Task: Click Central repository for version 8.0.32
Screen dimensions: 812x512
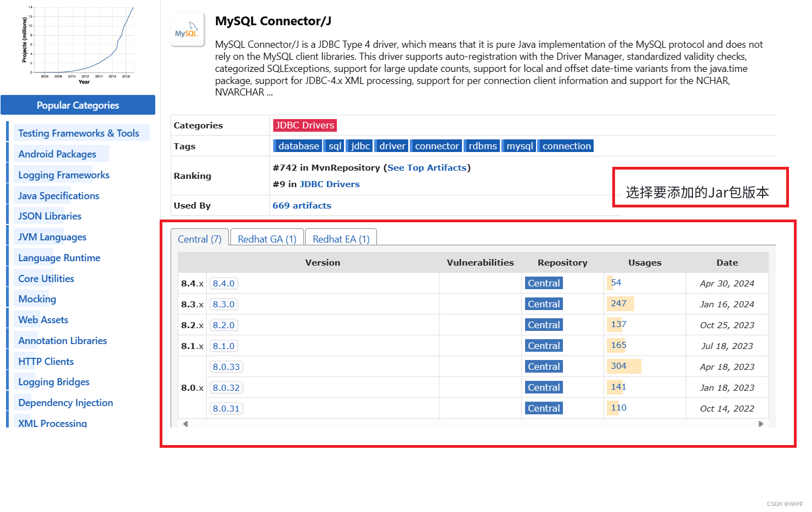Action: pyautogui.click(x=544, y=387)
